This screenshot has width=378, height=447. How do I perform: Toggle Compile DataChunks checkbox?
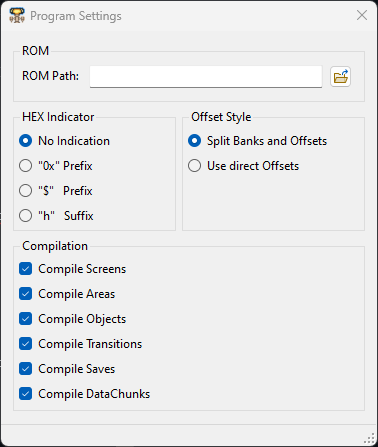click(x=26, y=394)
